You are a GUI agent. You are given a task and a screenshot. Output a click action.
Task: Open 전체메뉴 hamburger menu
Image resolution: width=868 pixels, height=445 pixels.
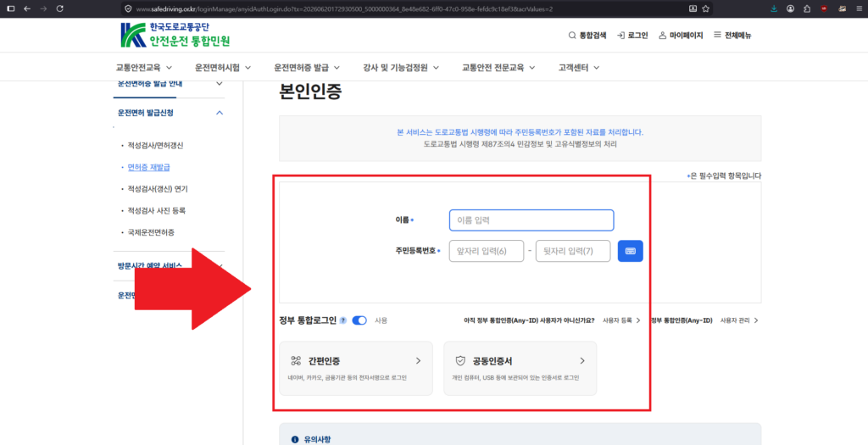(732, 36)
